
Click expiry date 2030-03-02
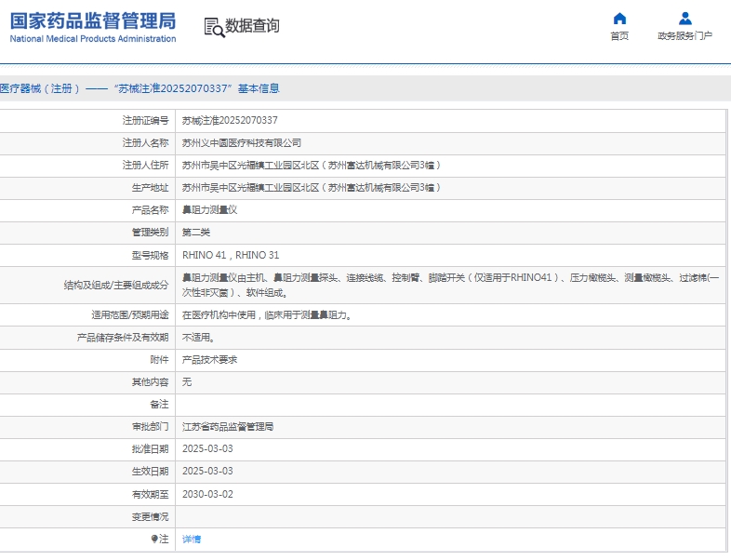click(x=207, y=494)
